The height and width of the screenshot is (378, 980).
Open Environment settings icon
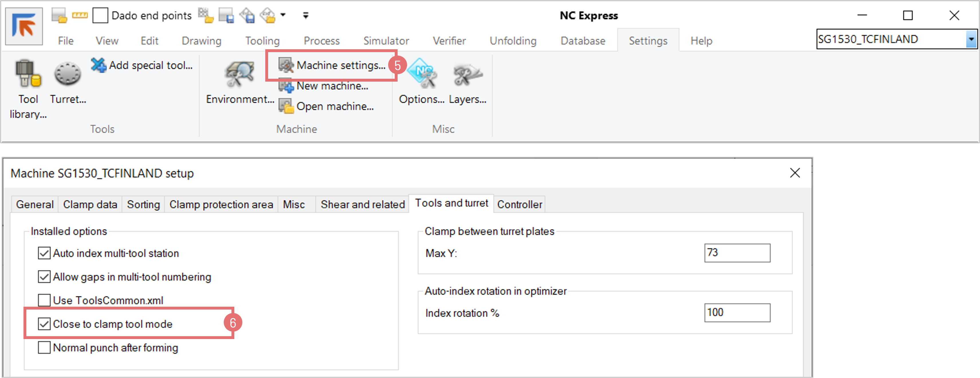click(x=239, y=74)
